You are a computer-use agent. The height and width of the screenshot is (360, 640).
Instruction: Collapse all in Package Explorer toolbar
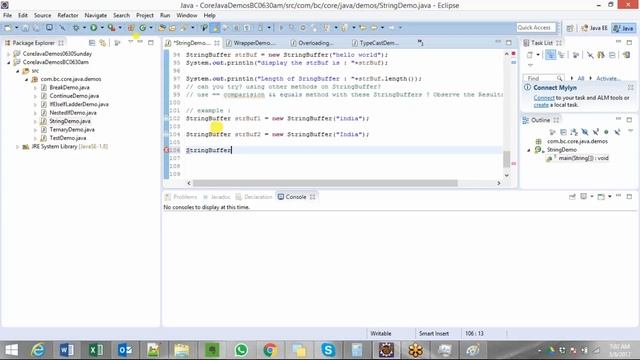tap(92, 43)
